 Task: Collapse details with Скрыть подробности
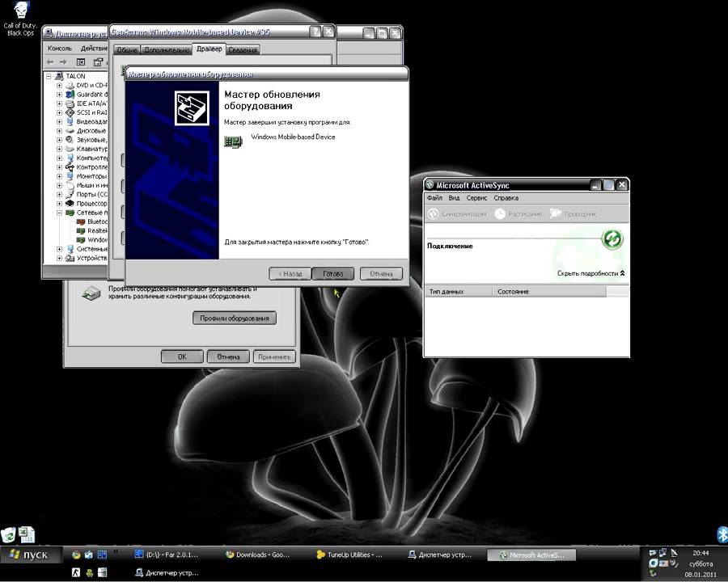591,273
